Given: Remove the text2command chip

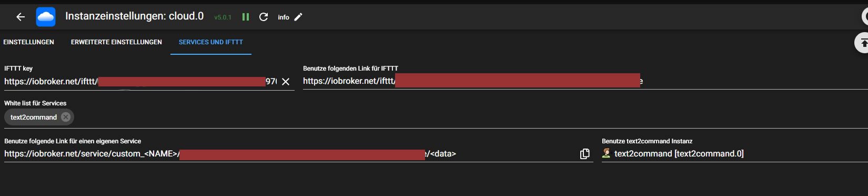Looking at the screenshot, I should coord(66,117).
